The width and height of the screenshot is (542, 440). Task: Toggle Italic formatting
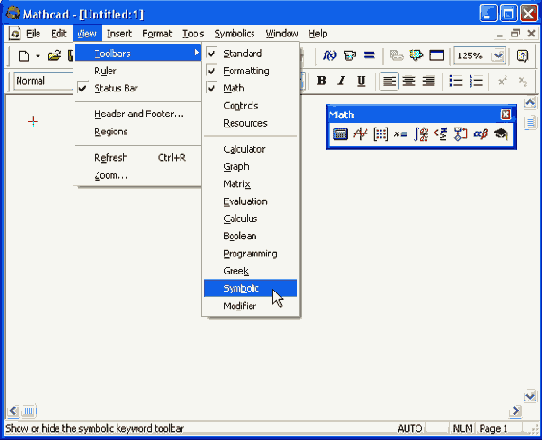point(342,81)
